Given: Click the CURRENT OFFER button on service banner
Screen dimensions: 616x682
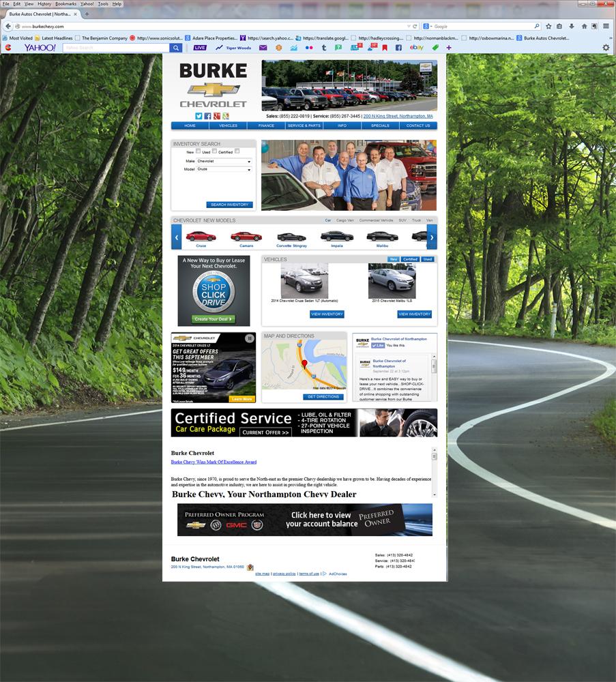Looking at the screenshot, I should pos(265,432).
